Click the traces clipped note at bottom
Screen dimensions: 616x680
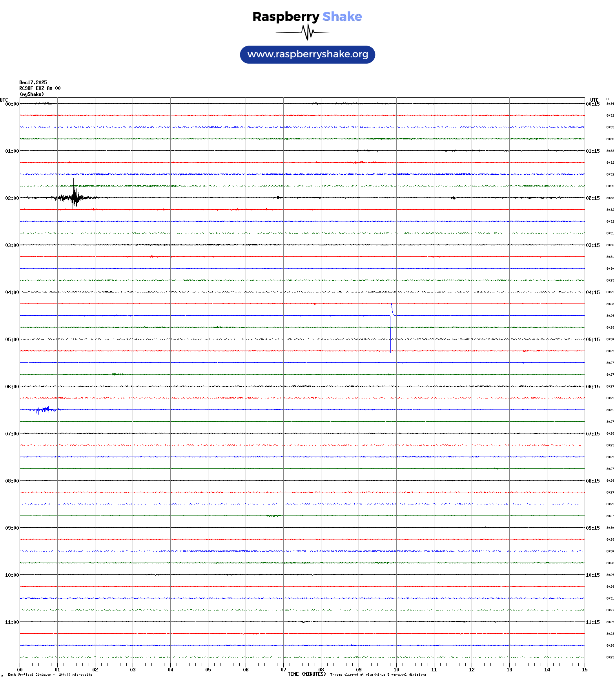tap(378, 675)
